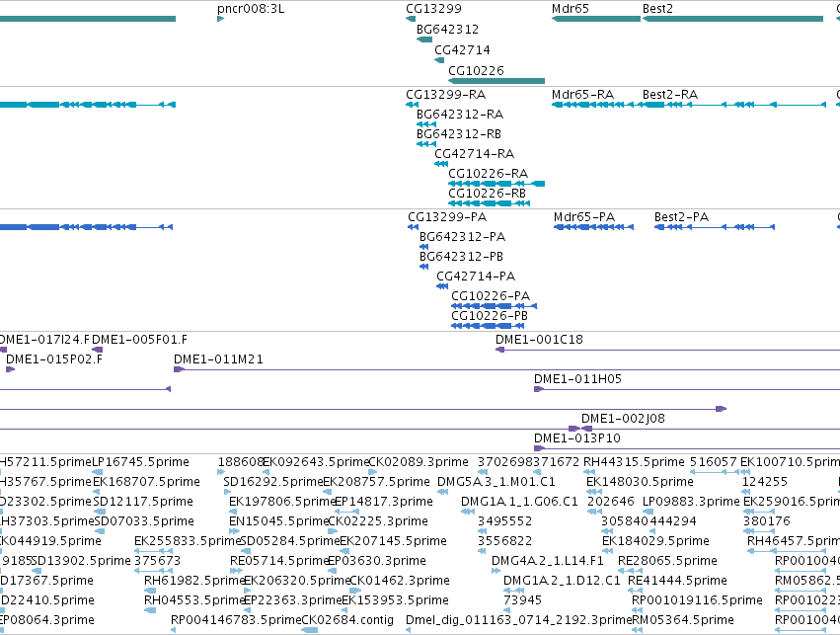Click the DME1-013P10 clone start arrow
This screenshot has height=635, width=840.
tap(539, 448)
